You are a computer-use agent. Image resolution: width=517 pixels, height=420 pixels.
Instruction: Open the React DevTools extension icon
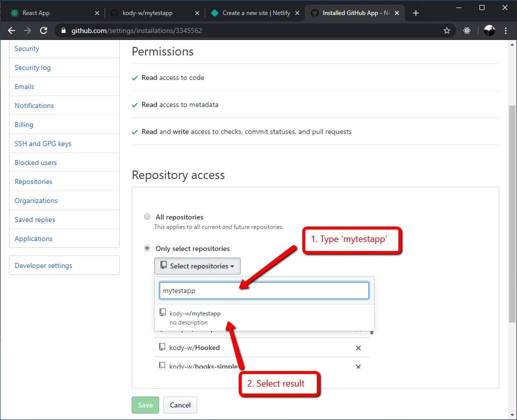(467, 30)
